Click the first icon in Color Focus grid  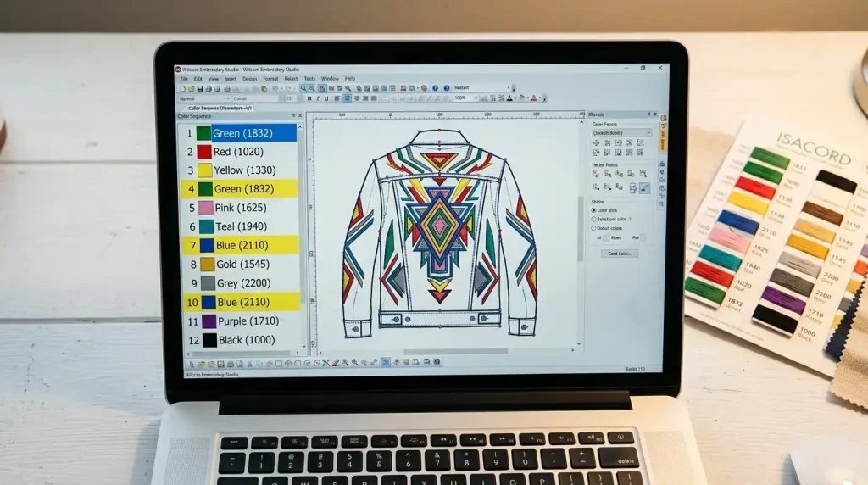(x=596, y=142)
